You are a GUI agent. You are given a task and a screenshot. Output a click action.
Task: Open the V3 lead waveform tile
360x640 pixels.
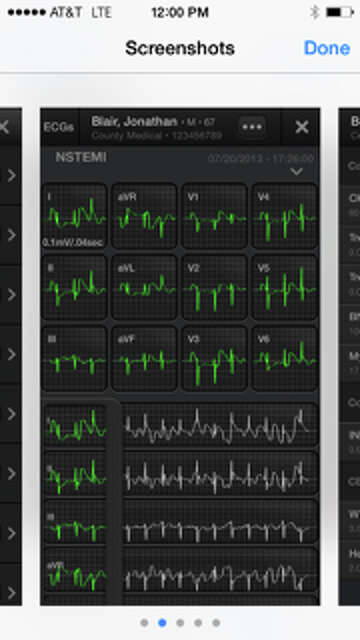pyautogui.click(x=214, y=358)
